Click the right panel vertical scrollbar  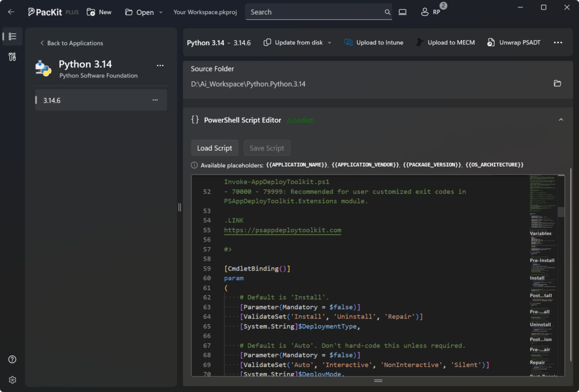[x=571, y=265]
